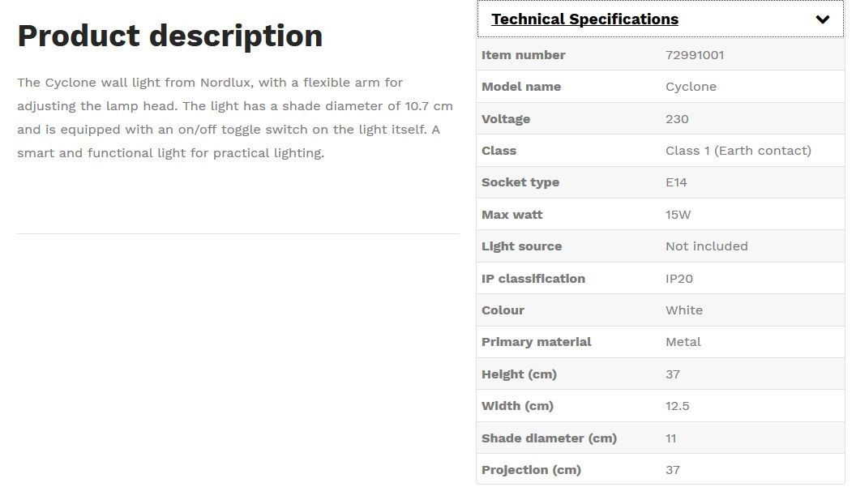
Task: Click item number value 72991001
Action: coord(695,55)
